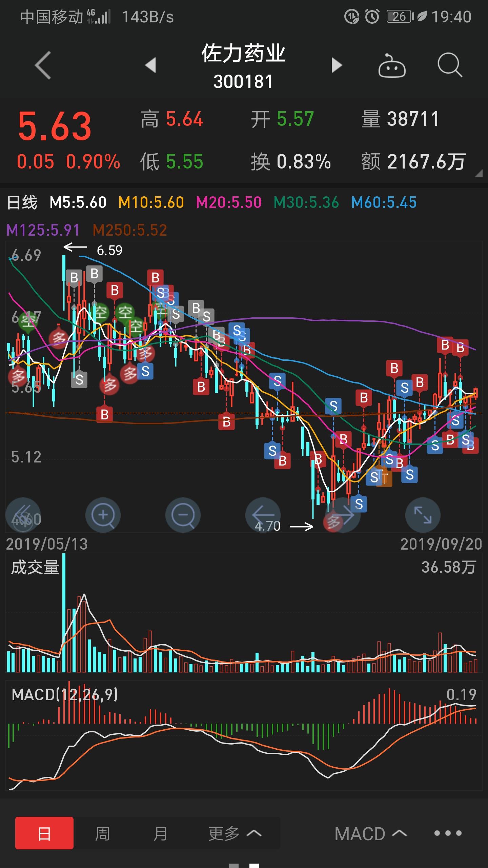Viewport: 488px width, 868px height.
Task: Select the 周 weekly period tab
Action: pyautogui.click(x=102, y=833)
